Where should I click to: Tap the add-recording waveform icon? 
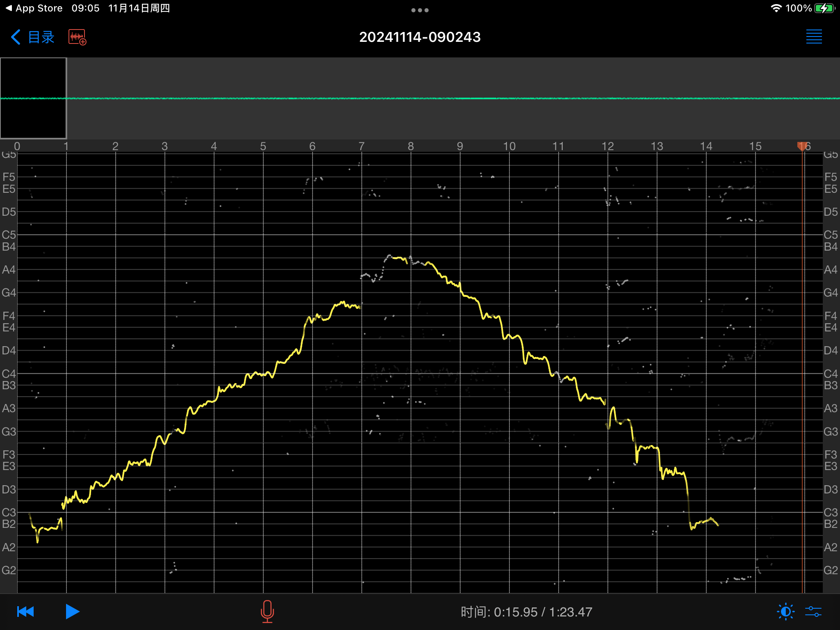77,37
